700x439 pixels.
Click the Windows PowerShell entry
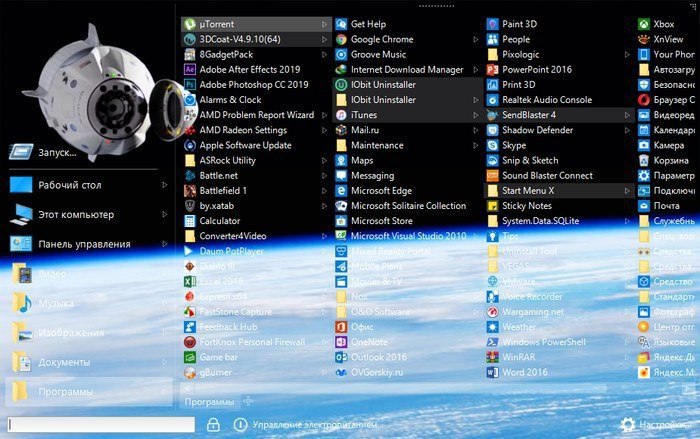(x=559, y=342)
